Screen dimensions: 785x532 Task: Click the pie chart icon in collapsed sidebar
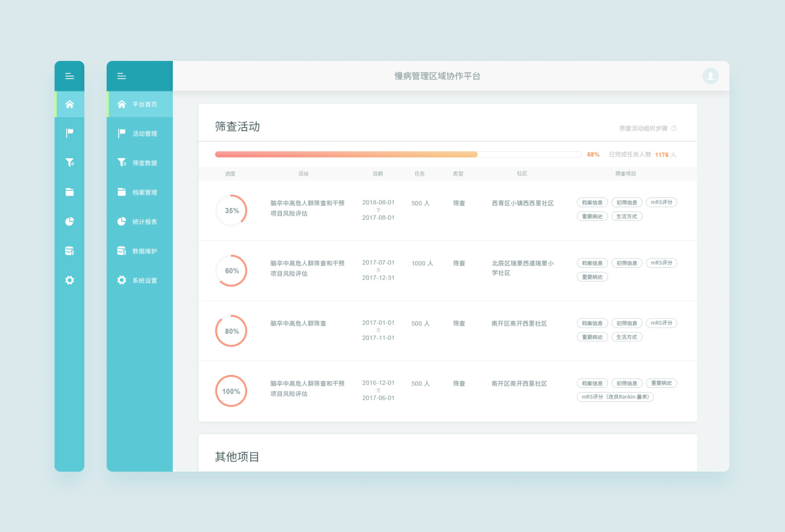(x=70, y=221)
